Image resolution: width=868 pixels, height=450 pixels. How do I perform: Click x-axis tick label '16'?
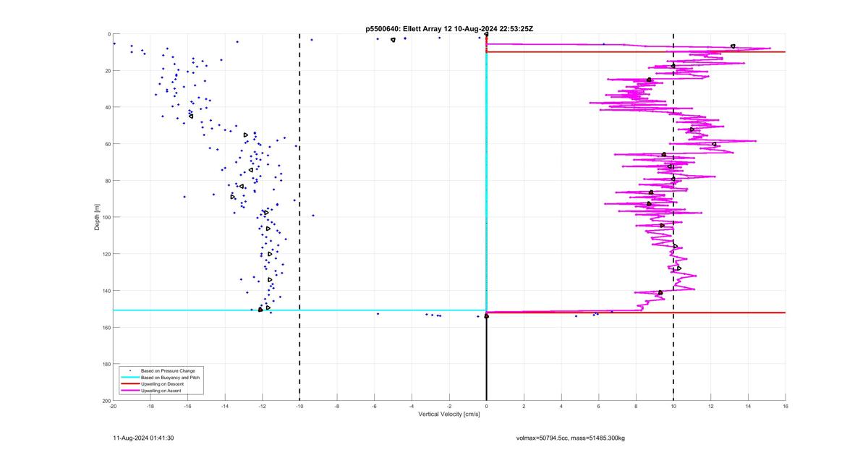(x=786, y=406)
